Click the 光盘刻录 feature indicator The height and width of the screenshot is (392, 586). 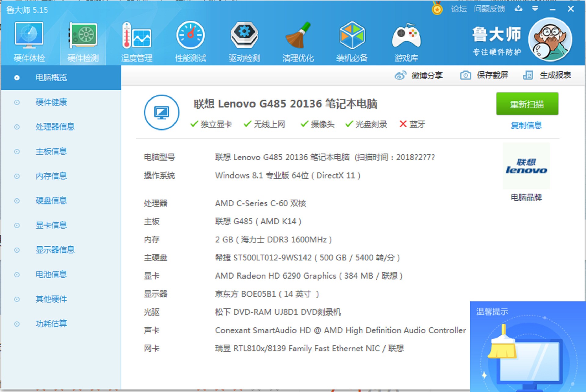tap(366, 124)
